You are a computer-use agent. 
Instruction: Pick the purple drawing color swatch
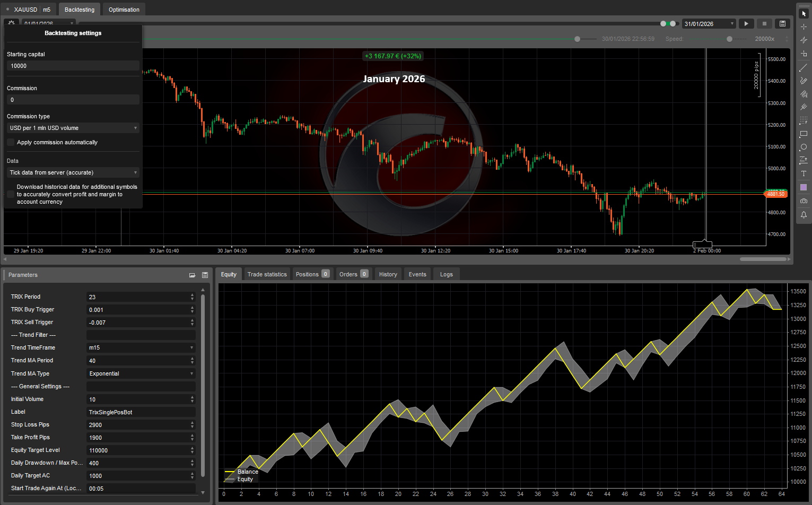pyautogui.click(x=804, y=187)
